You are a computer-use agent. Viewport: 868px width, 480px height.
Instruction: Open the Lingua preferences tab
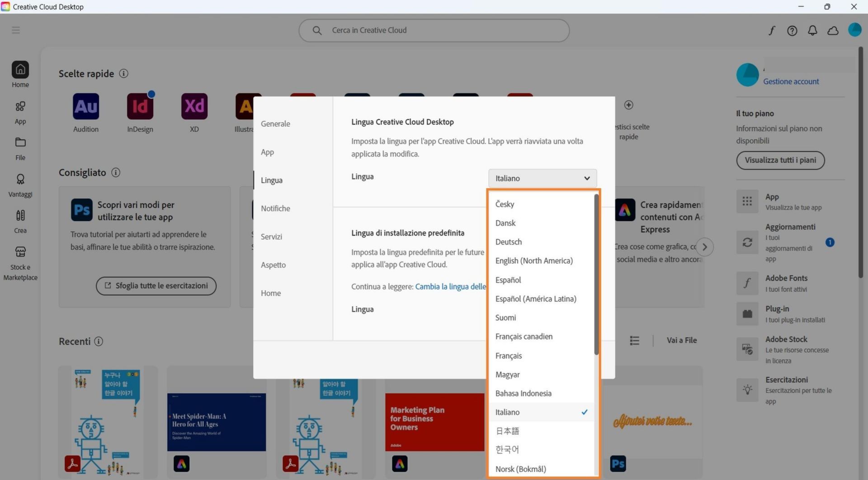pos(272,180)
